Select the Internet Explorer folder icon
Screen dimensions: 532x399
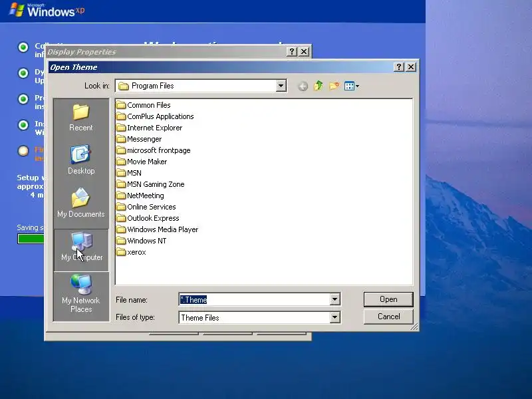click(x=121, y=128)
